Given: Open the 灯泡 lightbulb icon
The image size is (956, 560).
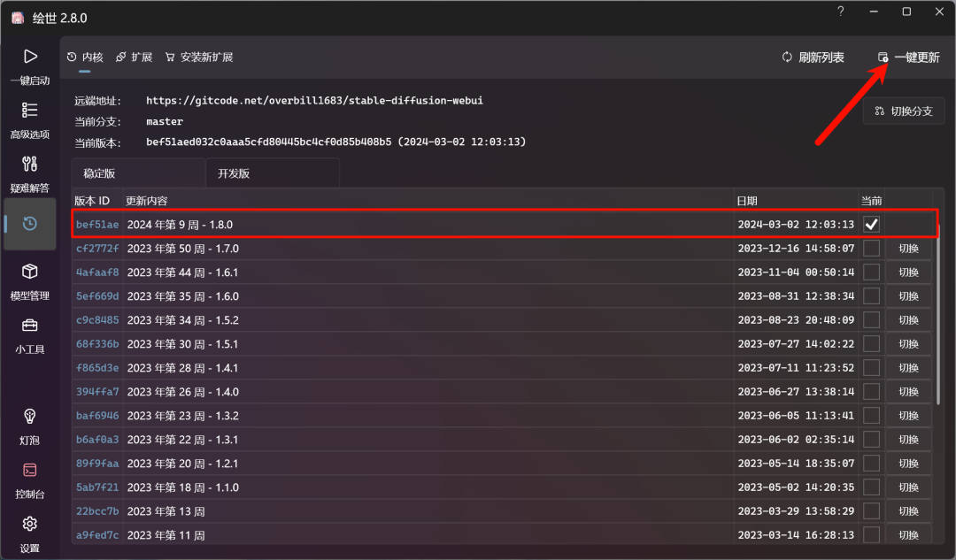Looking at the screenshot, I should (x=30, y=416).
